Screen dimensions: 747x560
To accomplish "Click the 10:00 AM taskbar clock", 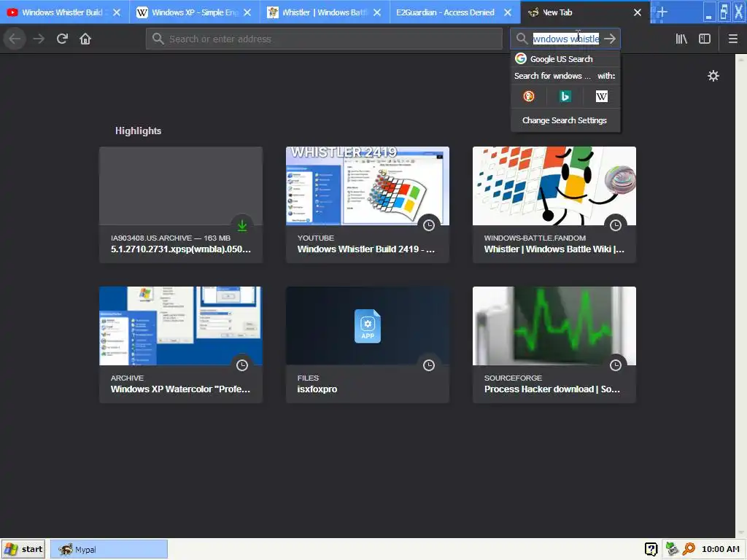I will (x=720, y=549).
